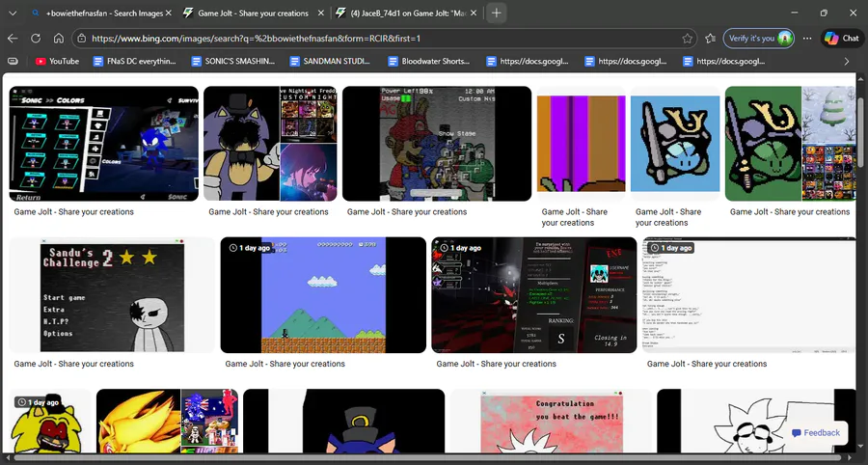
Task: Click the 1 day ago badge on the text editor image
Action: (x=671, y=248)
